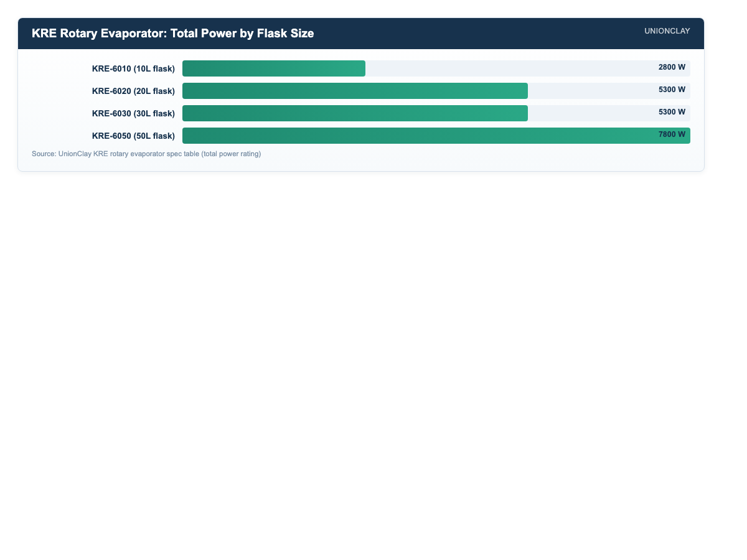
Task: Click the 5300 W value for KRE-6020
Action: (672, 90)
